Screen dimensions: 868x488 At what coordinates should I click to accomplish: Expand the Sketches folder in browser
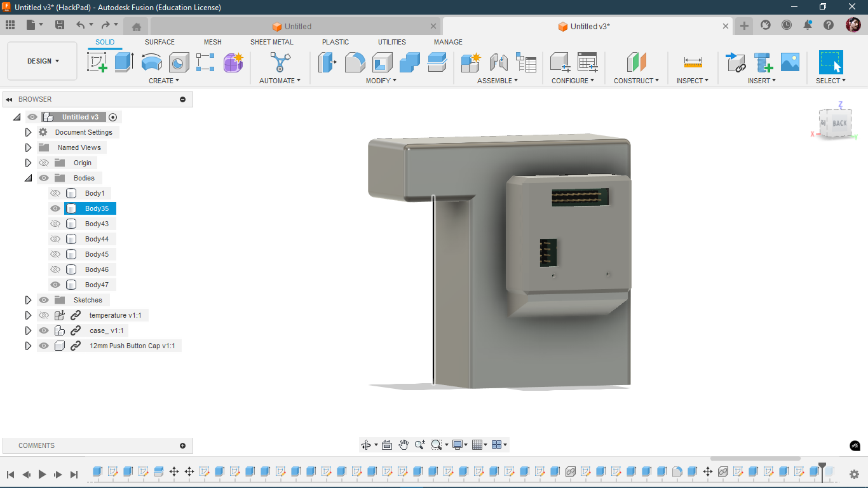28,300
